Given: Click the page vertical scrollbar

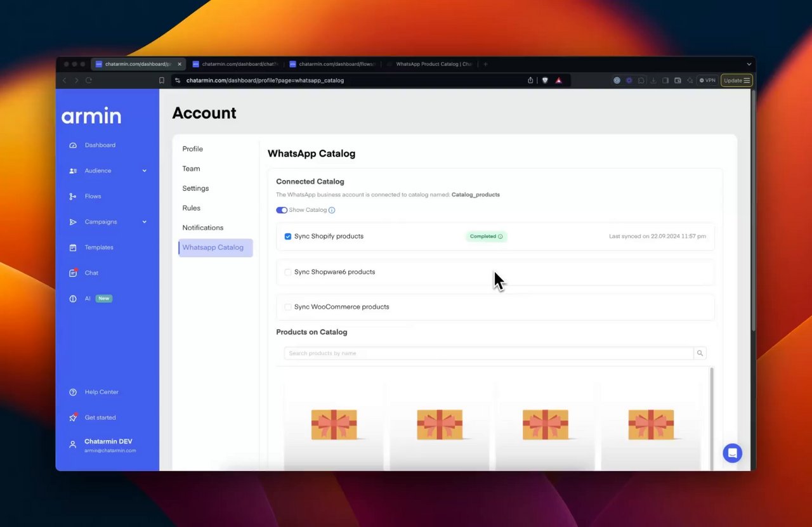Looking at the screenshot, I should (753, 209).
